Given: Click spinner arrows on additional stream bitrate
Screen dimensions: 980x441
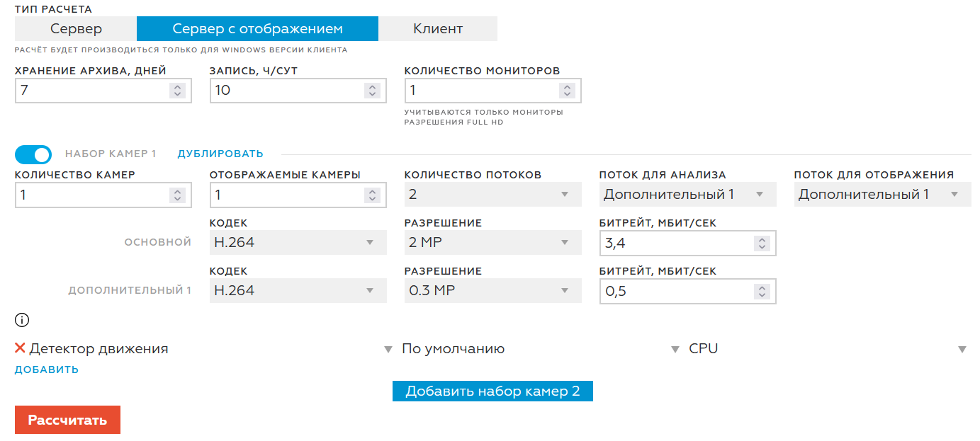Looking at the screenshot, I should point(762,292).
